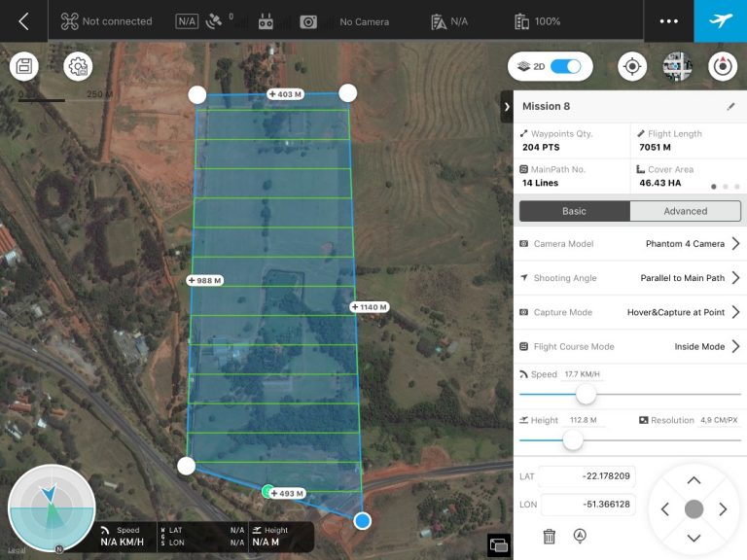Select the top-right polygon vertex

[x=348, y=93]
